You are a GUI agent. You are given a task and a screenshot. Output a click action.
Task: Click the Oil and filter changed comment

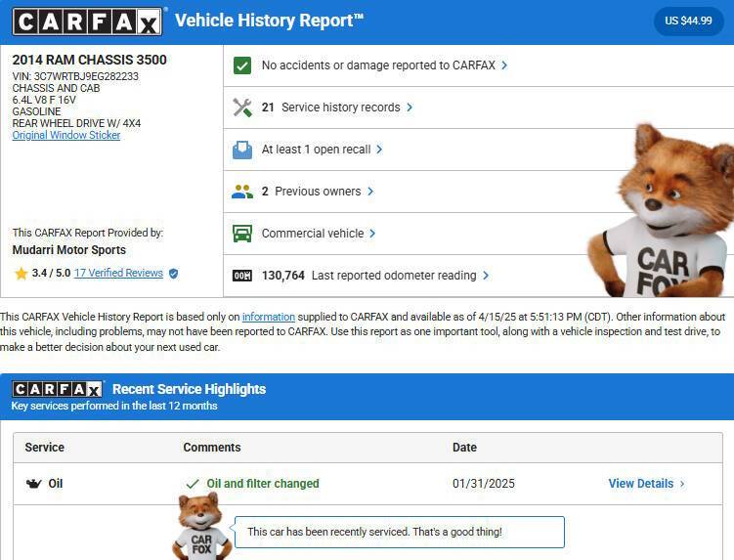click(263, 484)
